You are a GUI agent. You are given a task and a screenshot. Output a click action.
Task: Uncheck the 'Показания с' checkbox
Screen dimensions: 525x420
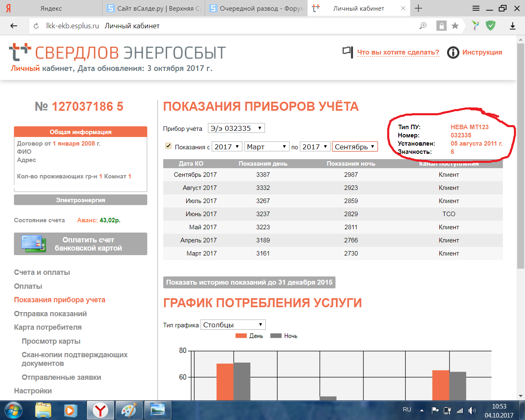(x=168, y=146)
